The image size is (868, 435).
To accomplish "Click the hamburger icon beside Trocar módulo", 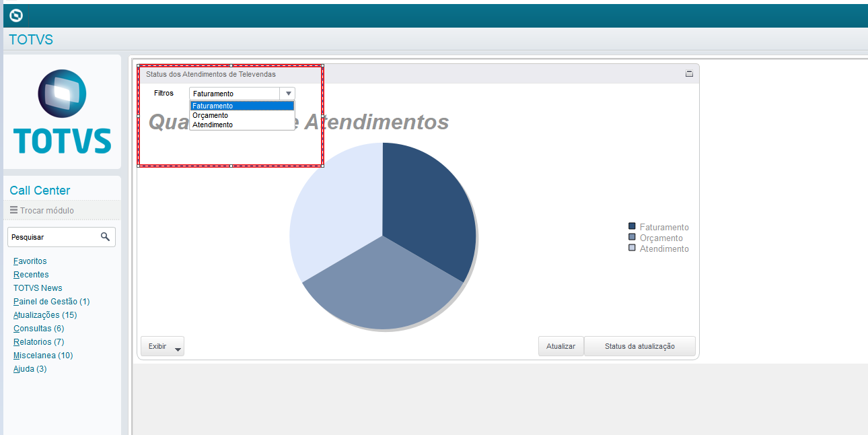I will pyautogui.click(x=13, y=210).
